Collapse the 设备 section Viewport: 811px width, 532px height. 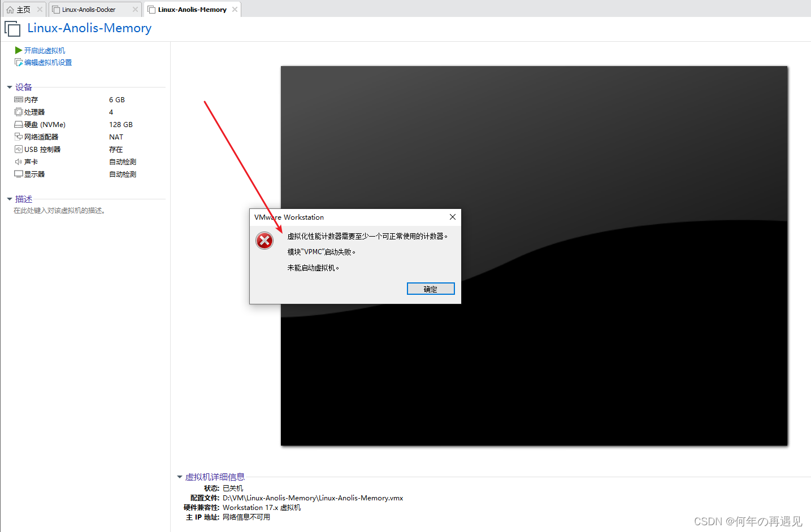10,87
